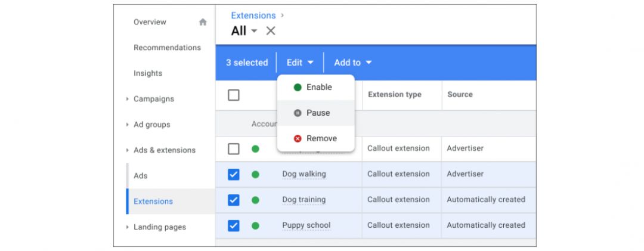Viewport: 644px width, 251px height.
Task: Click the X icon next to All
Action: [271, 31]
